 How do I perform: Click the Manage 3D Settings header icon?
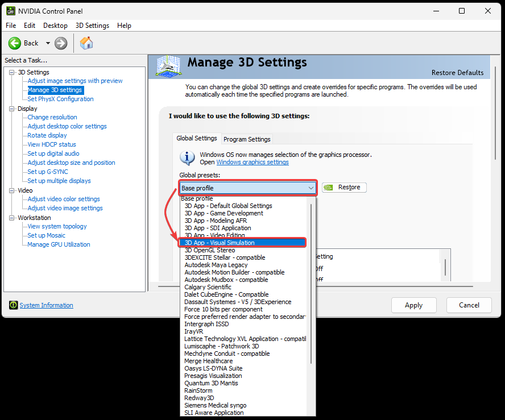coord(168,66)
